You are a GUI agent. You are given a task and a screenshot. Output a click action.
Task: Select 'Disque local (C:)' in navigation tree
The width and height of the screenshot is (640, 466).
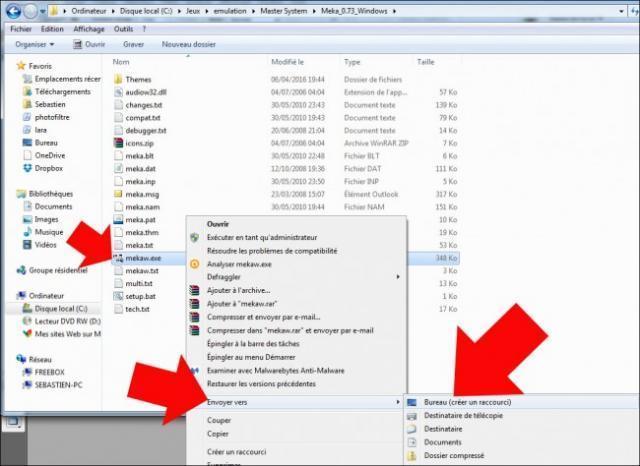61,309
